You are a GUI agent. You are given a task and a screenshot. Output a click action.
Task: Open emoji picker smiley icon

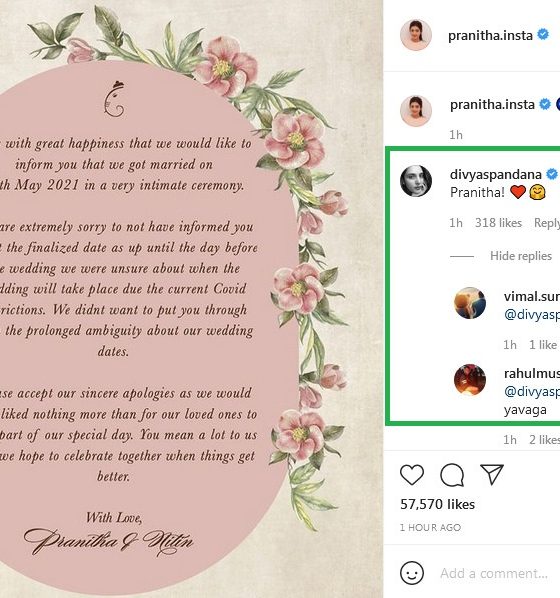click(412, 573)
